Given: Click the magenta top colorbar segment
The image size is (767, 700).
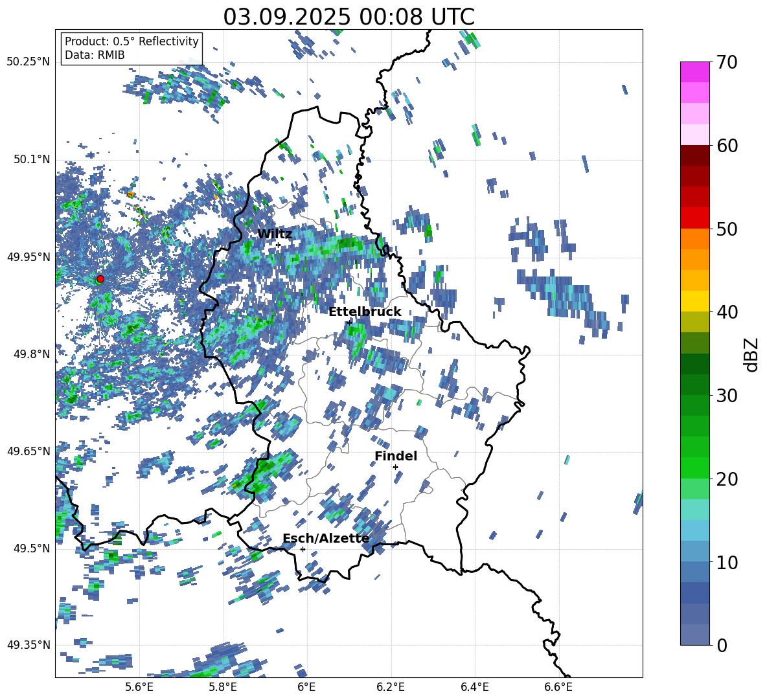Looking at the screenshot, I should tap(694, 72).
